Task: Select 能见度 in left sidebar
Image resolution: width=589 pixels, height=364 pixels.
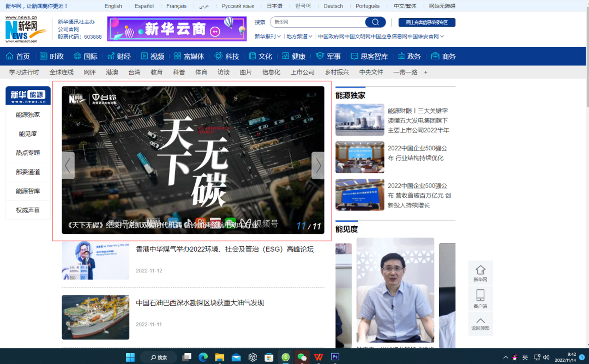Action: coord(28,134)
